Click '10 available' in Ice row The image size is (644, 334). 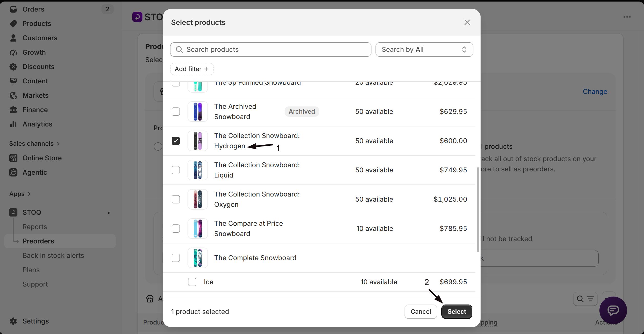pyautogui.click(x=379, y=282)
